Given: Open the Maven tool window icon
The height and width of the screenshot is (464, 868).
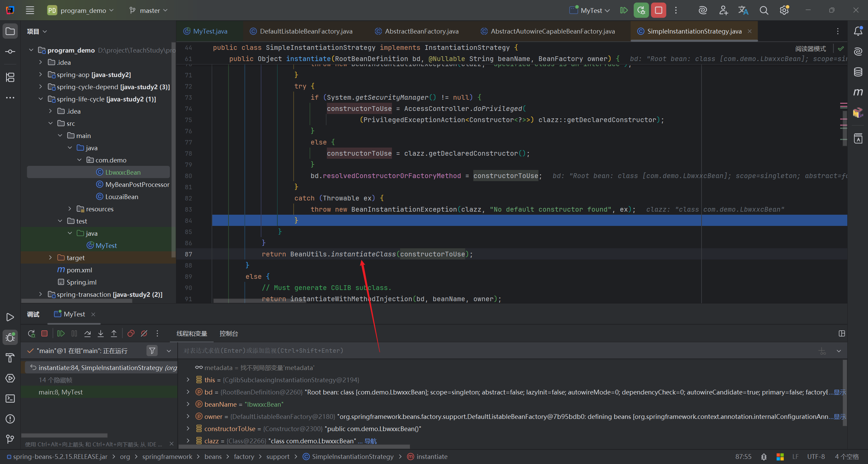Looking at the screenshot, I should [x=858, y=92].
